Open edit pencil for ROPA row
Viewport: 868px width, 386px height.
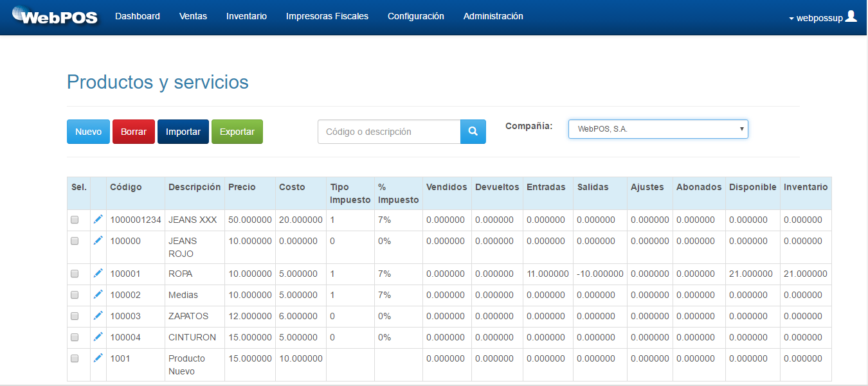[x=98, y=273]
